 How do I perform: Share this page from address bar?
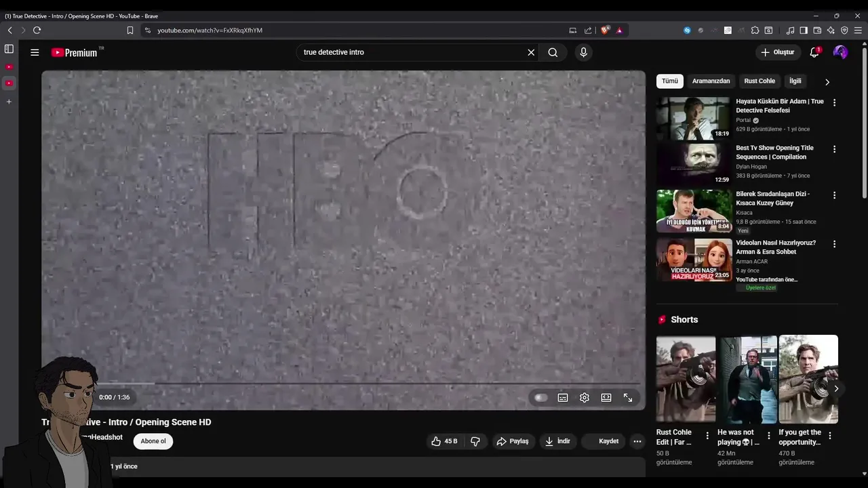coord(588,30)
